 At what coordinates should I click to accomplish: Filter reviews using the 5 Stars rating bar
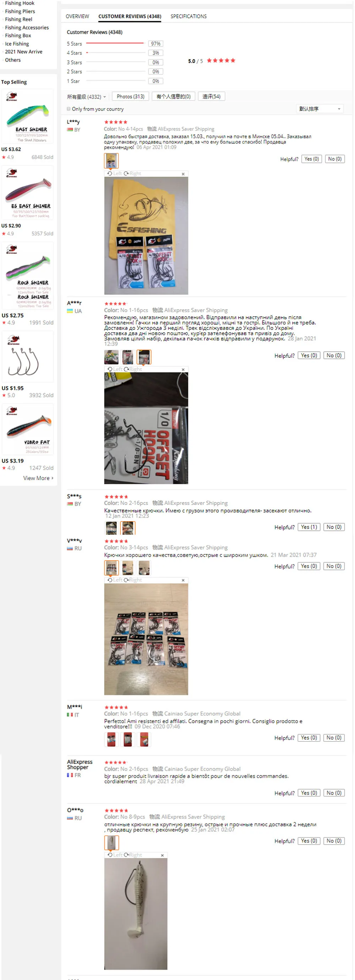(x=115, y=44)
